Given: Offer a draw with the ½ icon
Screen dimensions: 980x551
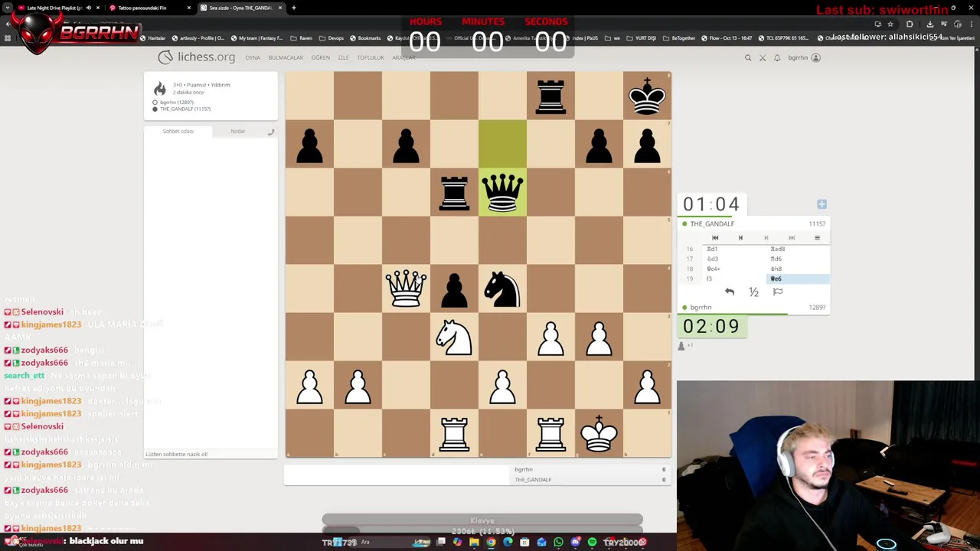Looking at the screenshot, I should click(x=753, y=292).
